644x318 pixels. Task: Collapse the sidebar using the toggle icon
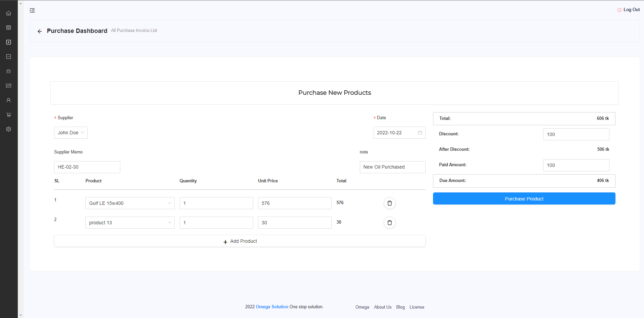point(32,10)
